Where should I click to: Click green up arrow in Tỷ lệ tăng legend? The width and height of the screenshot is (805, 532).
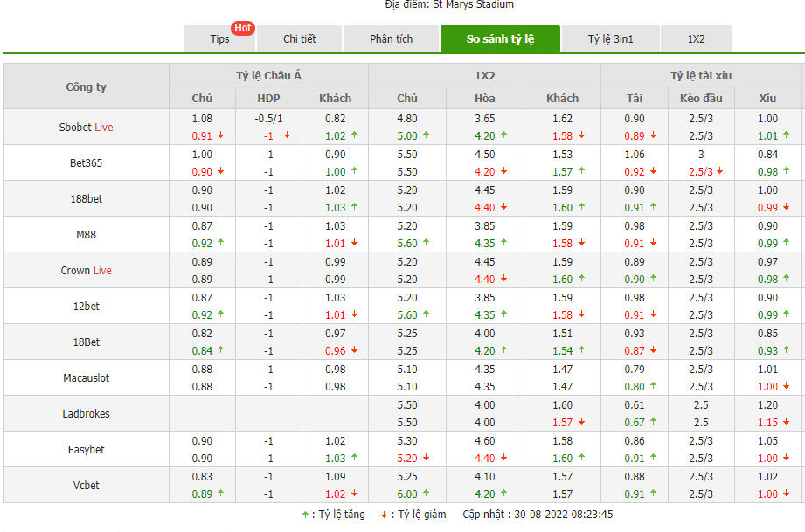(304, 515)
